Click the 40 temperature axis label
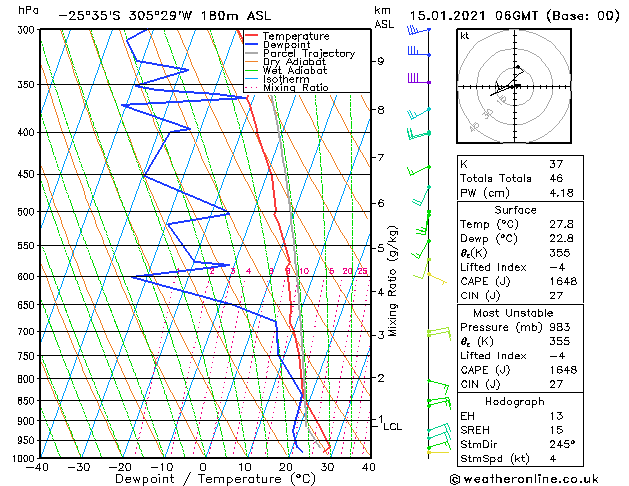629x486 pixels. [368, 467]
